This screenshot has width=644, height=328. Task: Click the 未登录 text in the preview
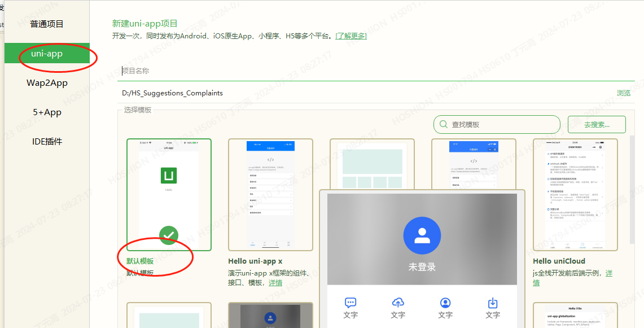click(422, 267)
